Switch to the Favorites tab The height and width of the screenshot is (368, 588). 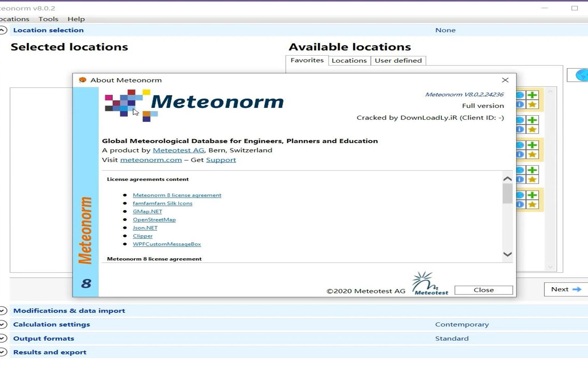pos(307,60)
